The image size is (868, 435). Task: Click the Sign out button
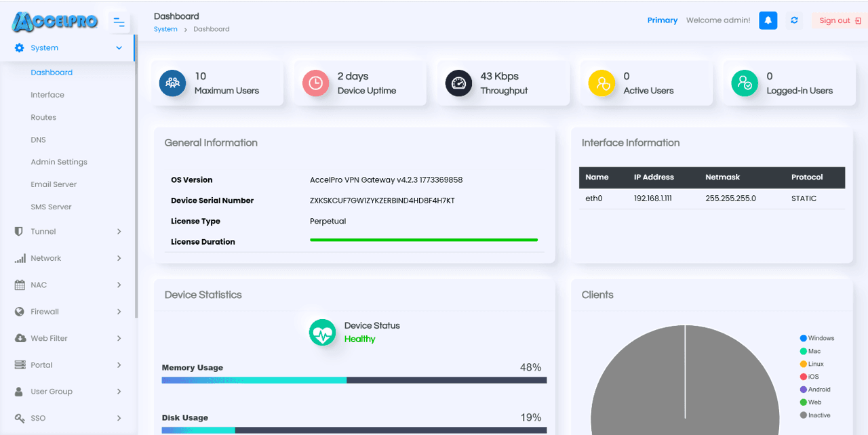pyautogui.click(x=840, y=20)
